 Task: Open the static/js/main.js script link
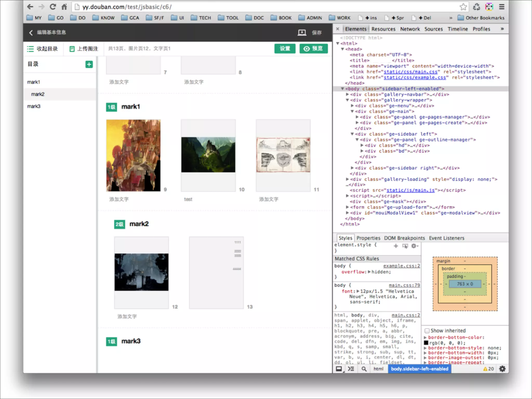[x=410, y=190]
